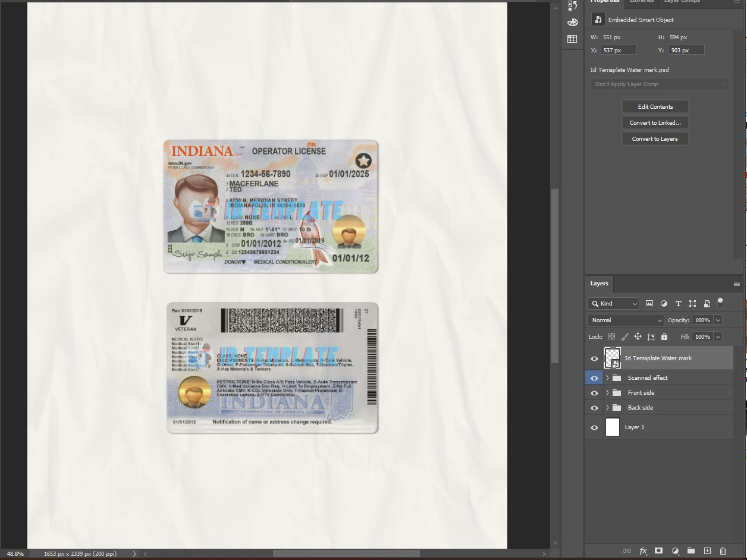Open the History panel icon
The image size is (747, 560).
tap(572, 6)
